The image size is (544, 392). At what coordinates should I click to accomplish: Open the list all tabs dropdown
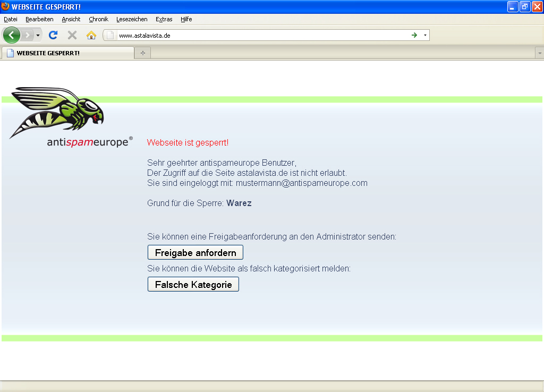[540, 53]
